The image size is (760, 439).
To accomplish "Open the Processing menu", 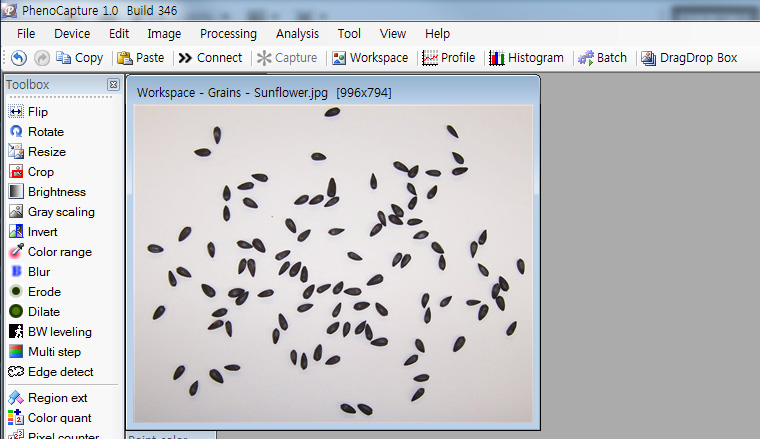I will [x=228, y=34].
